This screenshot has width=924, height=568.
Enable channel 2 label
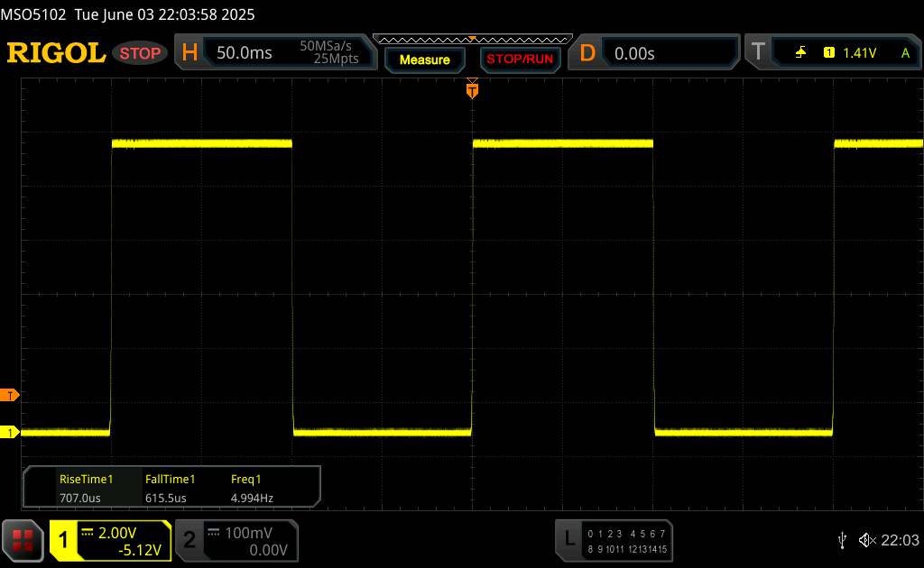coord(189,540)
